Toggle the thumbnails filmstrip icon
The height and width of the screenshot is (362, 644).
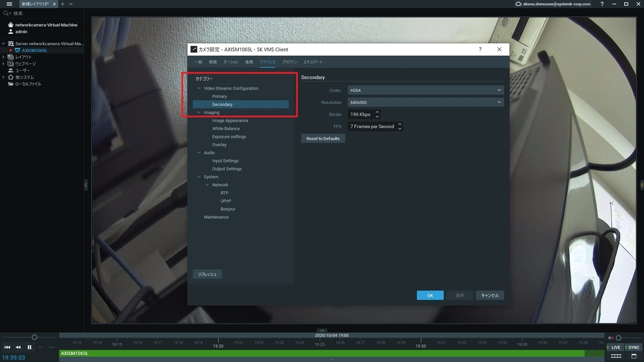(x=616, y=356)
